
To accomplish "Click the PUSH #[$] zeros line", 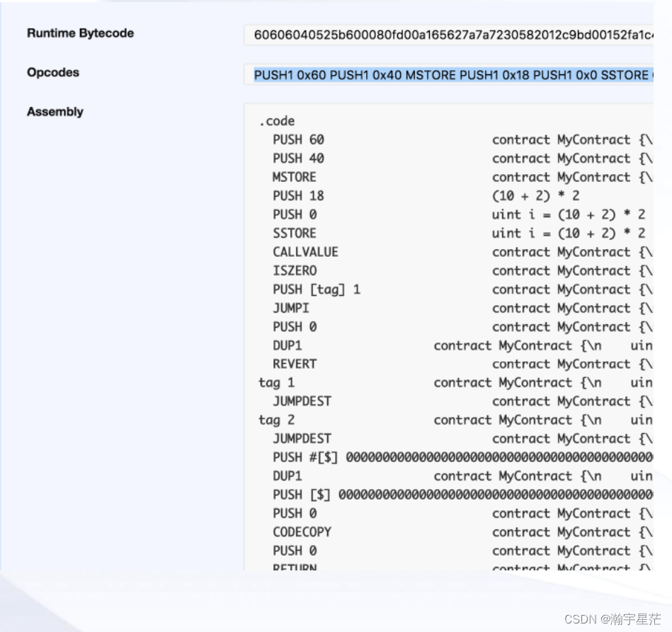I will [x=463, y=458].
